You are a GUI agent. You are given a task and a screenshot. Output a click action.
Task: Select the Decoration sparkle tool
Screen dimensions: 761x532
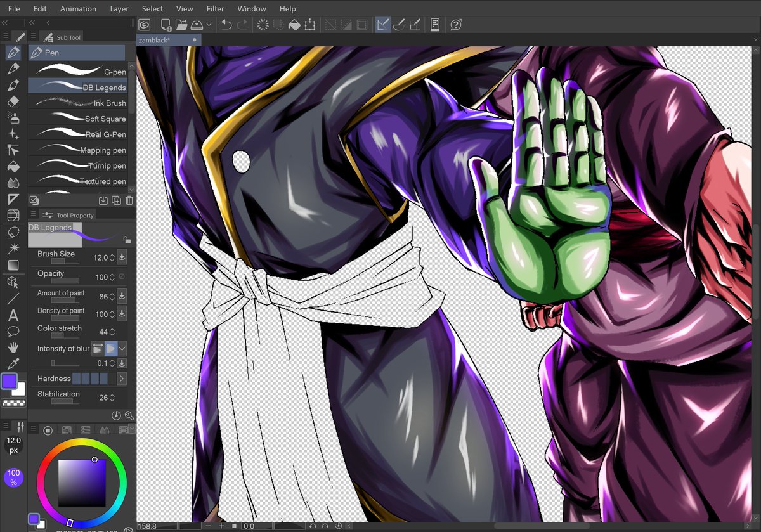[x=13, y=134]
